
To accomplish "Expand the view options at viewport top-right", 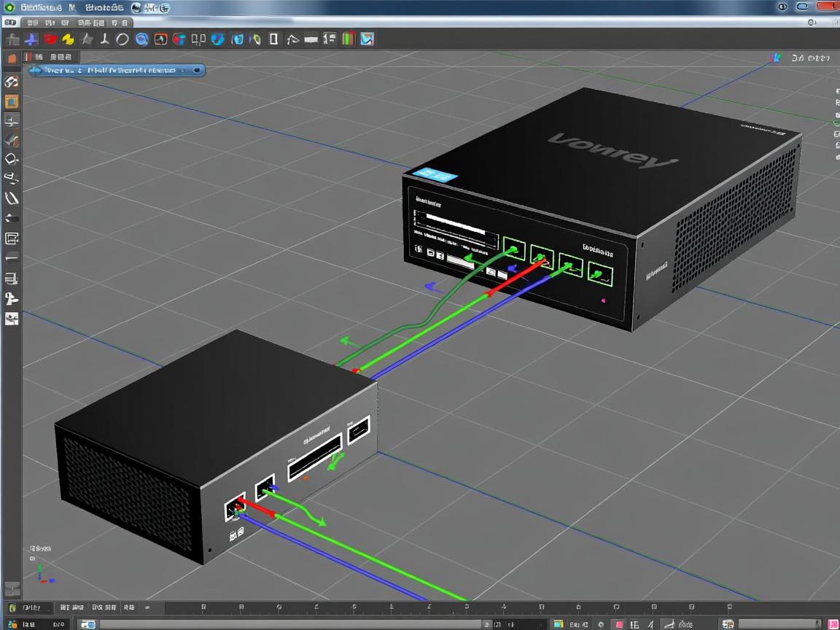I will coord(809,58).
